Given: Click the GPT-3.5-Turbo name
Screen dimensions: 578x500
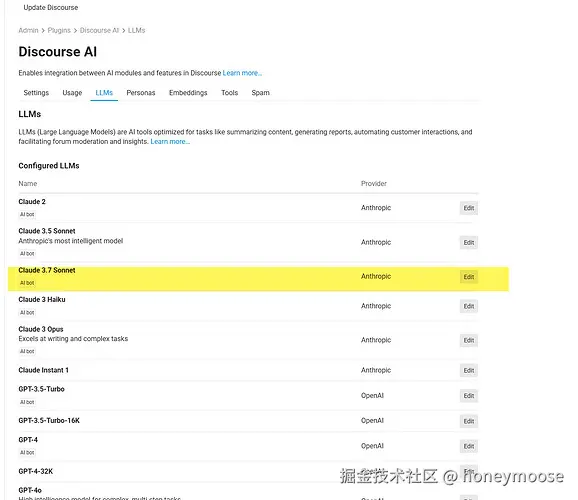Looking at the screenshot, I should [41, 389].
